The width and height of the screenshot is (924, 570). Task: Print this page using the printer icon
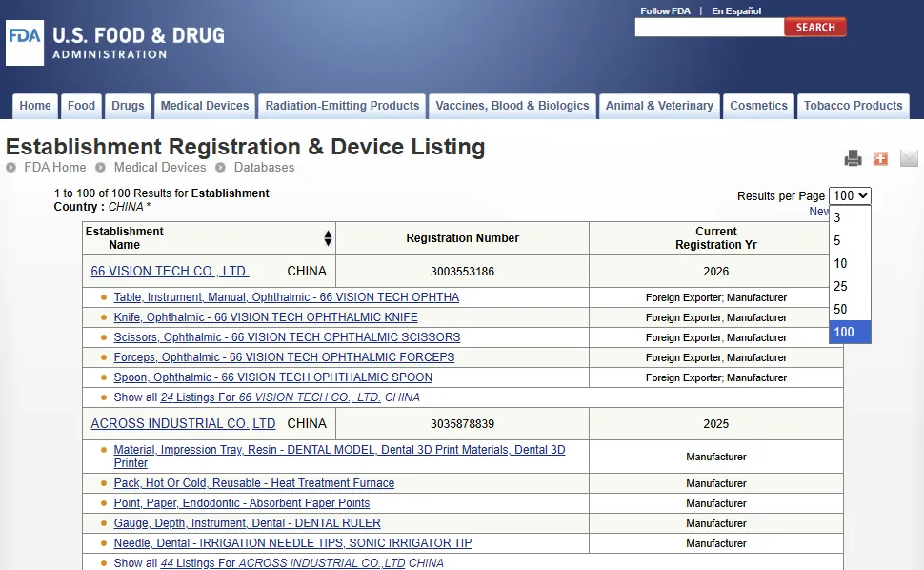click(853, 158)
